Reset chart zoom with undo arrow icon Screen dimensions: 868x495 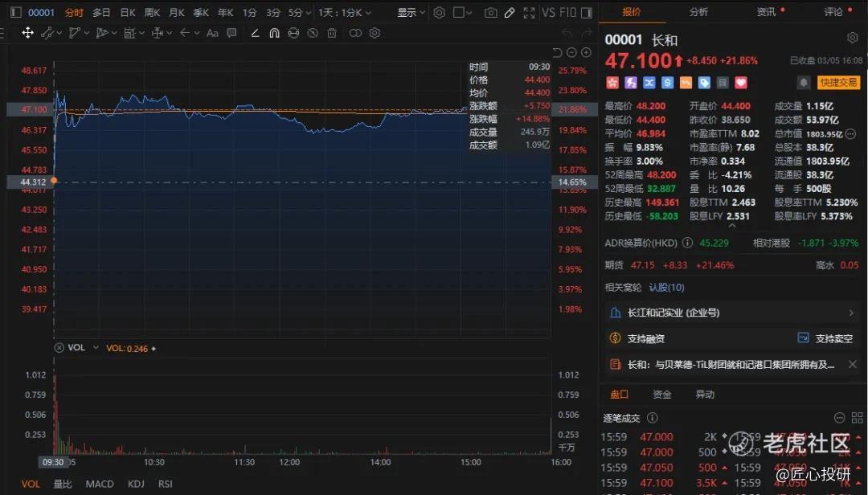click(x=557, y=52)
